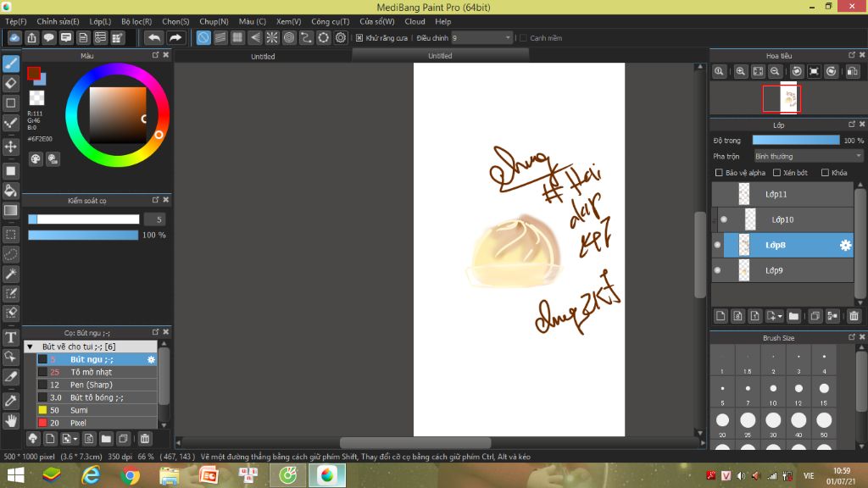
Task: Turn off snap with the snap-off icon
Action: point(203,37)
